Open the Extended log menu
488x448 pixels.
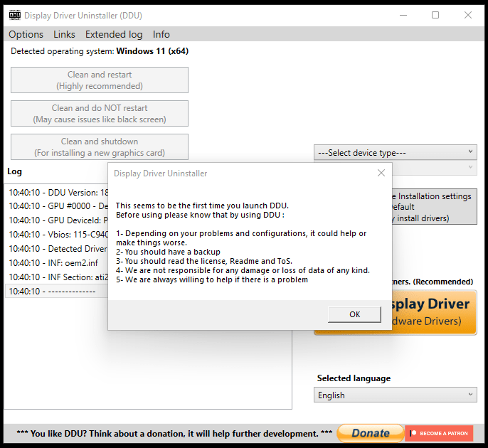click(x=114, y=34)
